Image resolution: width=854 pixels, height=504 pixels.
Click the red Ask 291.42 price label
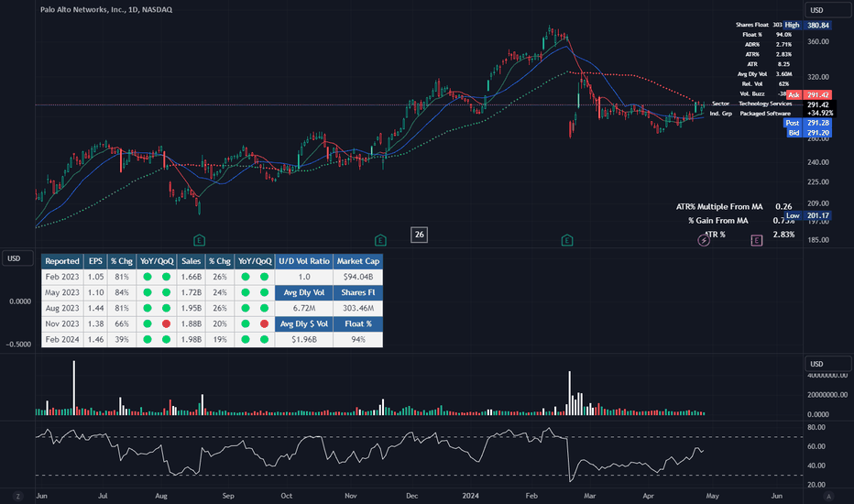pos(809,94)
